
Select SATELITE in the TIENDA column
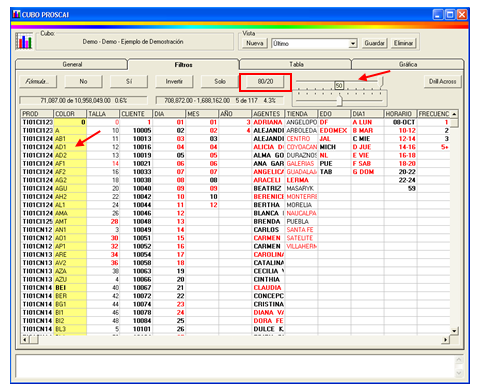[x=301, y=238]
